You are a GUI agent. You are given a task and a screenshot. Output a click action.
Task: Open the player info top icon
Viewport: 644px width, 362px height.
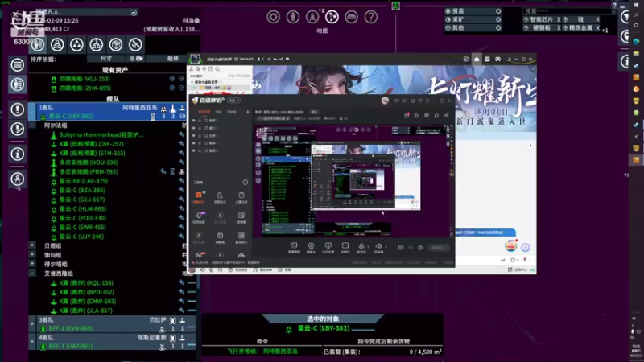pos(293,17)
